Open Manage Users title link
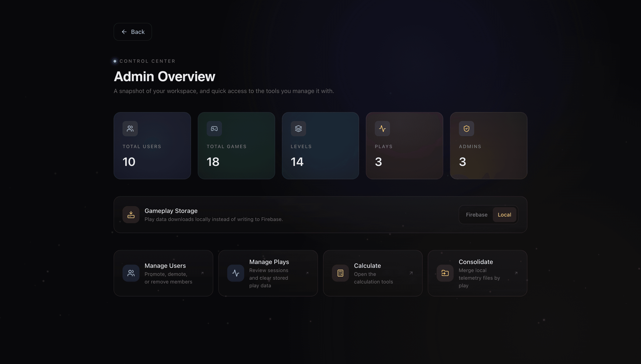641x364 pixels. coord(165,265)
